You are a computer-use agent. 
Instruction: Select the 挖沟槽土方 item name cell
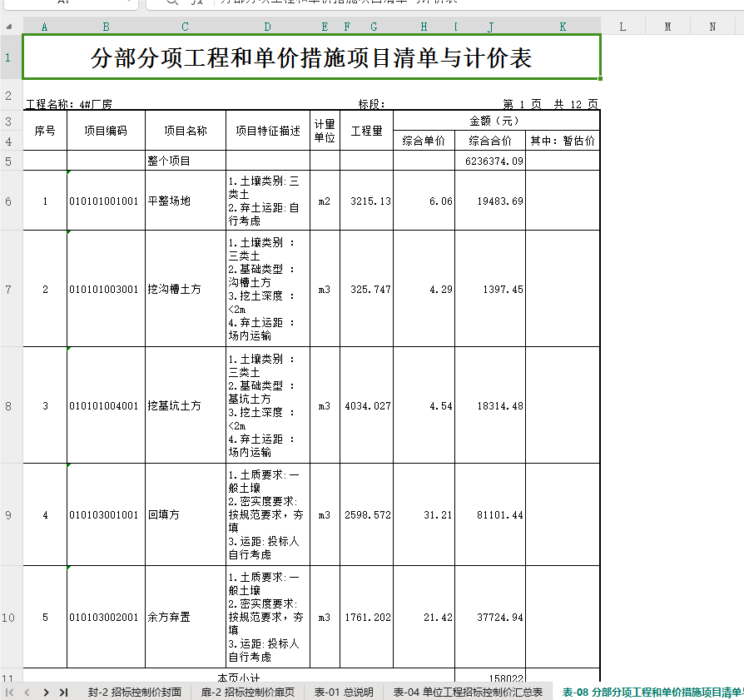(185, 289)
